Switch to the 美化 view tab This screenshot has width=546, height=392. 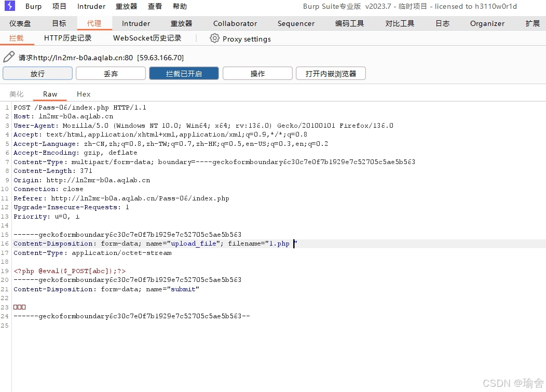coord(17,94)
